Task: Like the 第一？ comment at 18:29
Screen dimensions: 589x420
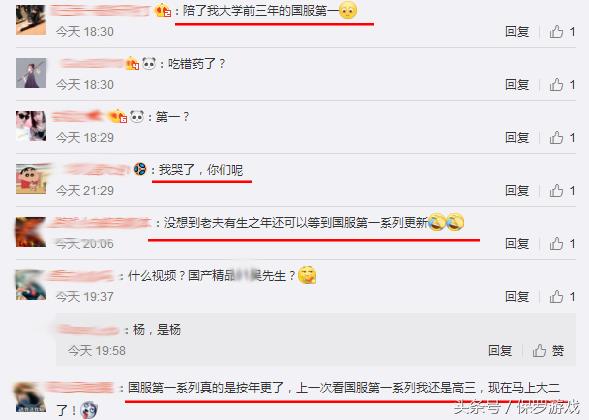Action: click(x=556, y=138)
